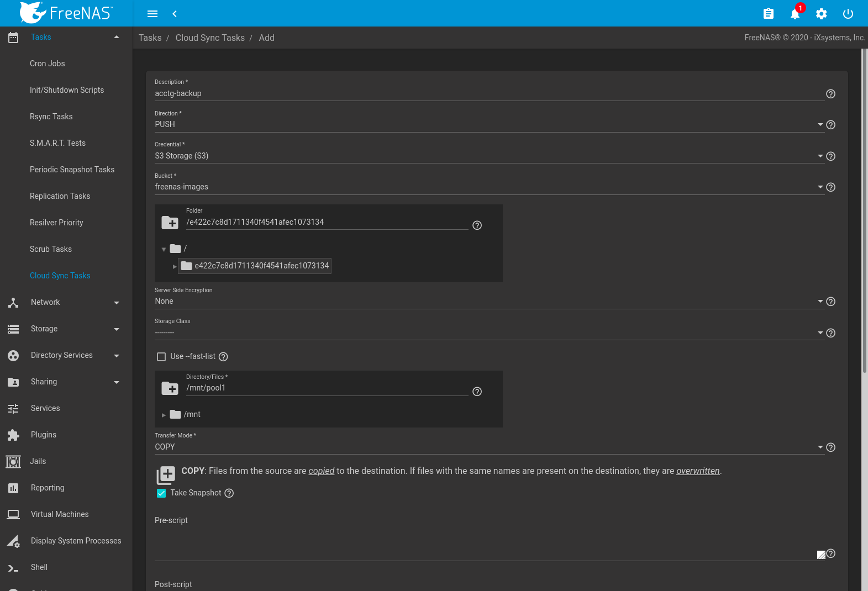The height and width of the screenshot is (591, 868).
Task: Click the task manager clipboard icon
Action: (x=768, y=14)
